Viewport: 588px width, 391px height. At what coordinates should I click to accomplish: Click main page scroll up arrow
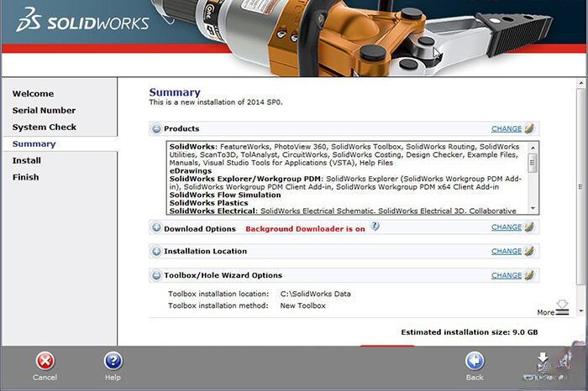[581, 83]
